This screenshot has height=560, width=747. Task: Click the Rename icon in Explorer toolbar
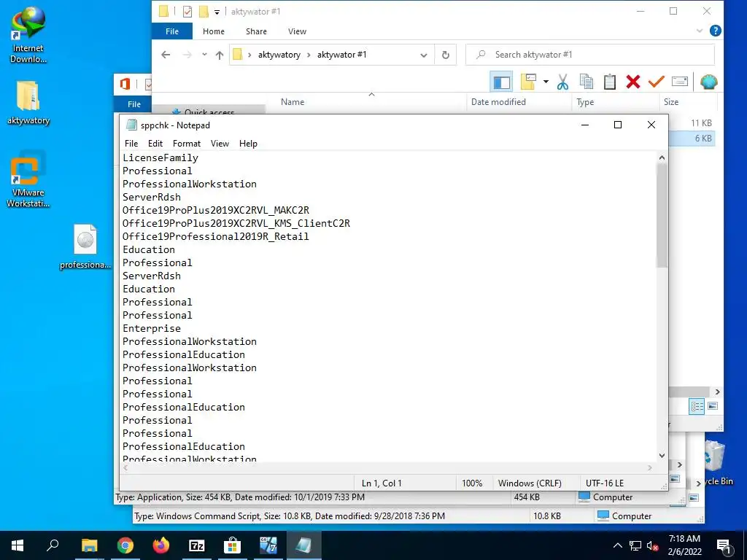(x=680, y=82)
